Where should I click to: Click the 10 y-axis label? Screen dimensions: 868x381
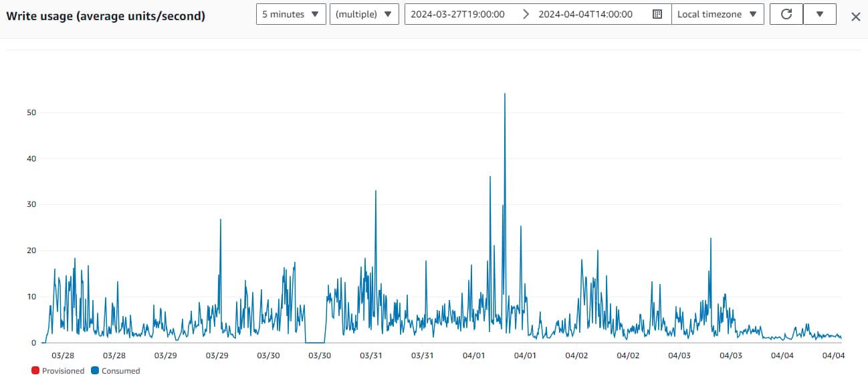tap(30, 297)
